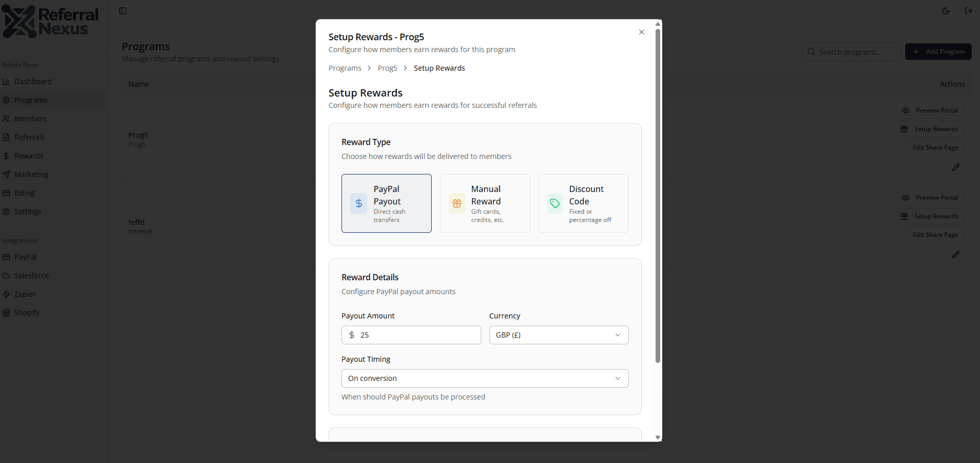The height and width of the screenshot is (463, 980).
Task: Open Referrals in the sidebar menu
Action: 52,137
